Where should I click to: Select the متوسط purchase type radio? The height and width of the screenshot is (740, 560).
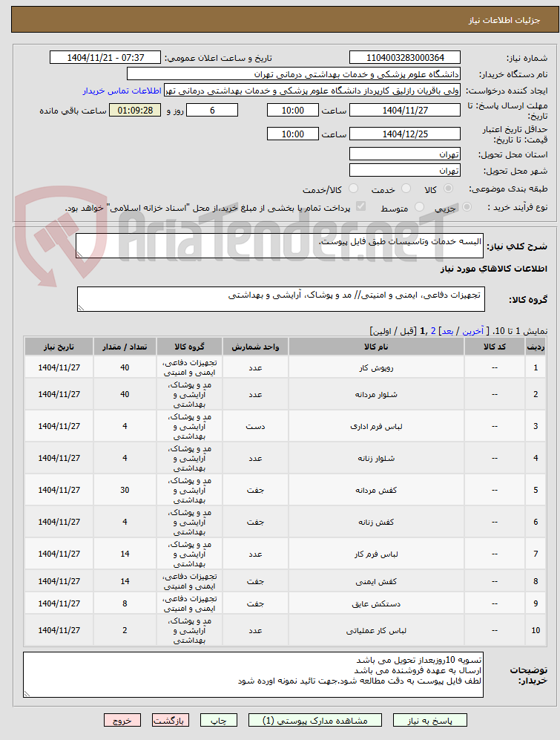[419, 207]
